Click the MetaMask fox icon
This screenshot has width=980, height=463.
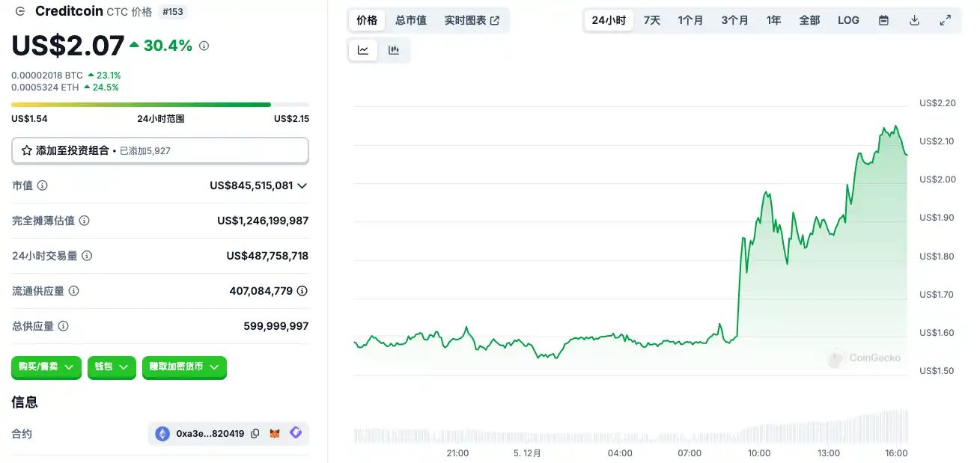275,434
